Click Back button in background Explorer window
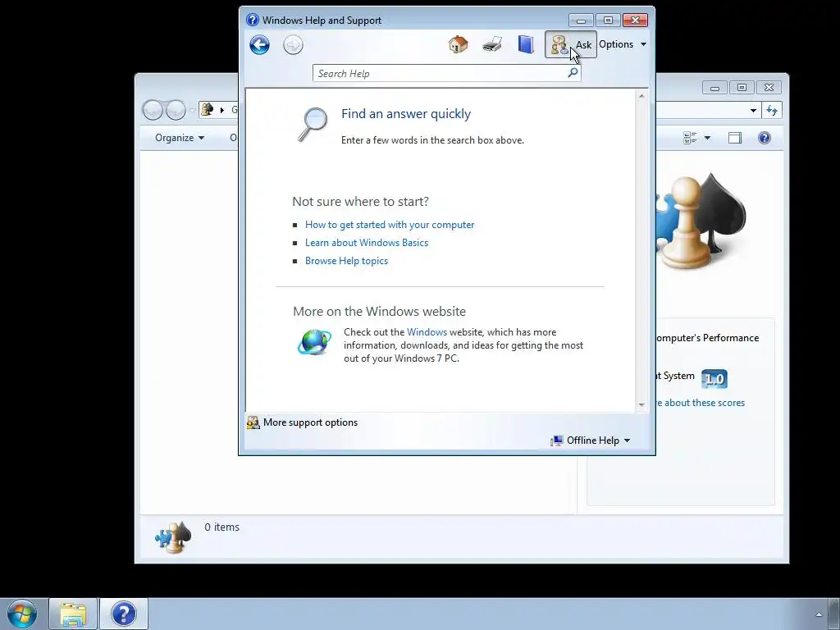 (x=153, y=111)
